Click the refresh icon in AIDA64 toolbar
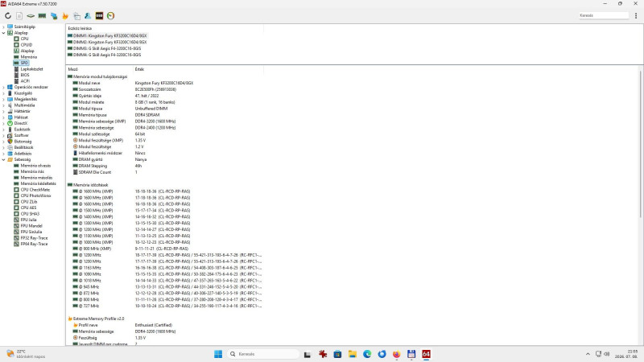 click(8, 15)
